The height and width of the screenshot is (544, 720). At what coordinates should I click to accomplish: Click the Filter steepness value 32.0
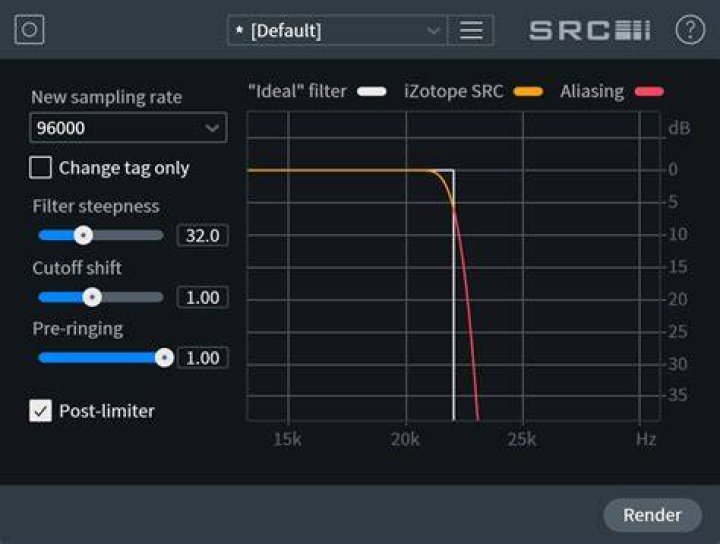click(202, 236)
